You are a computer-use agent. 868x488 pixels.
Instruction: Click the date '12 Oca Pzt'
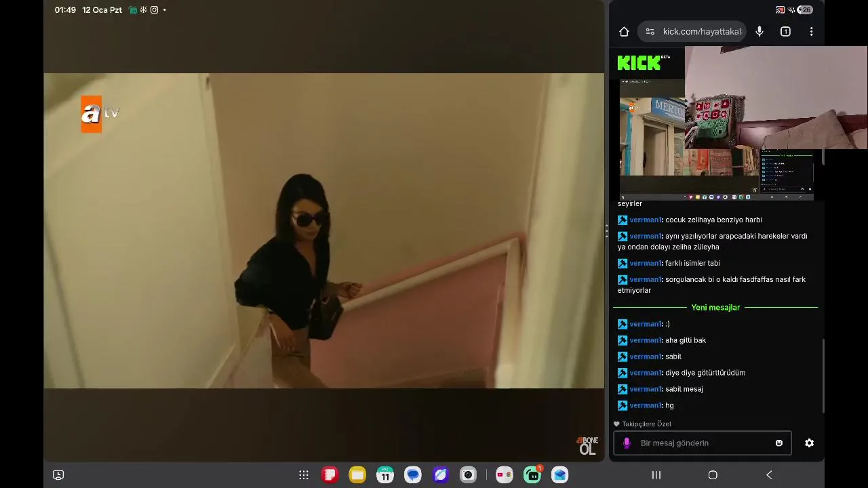(x=102, y=10)
